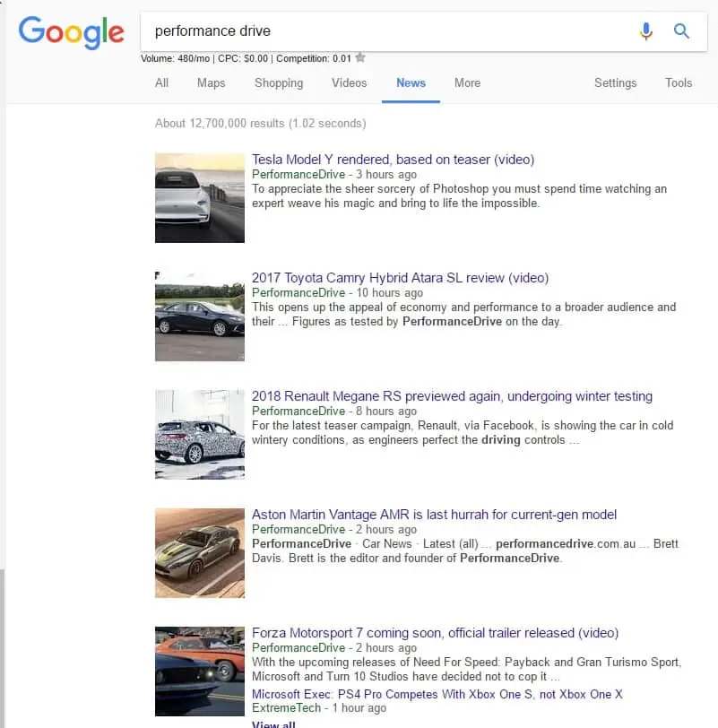Click the 'About 12,700,000 results' text
Image resolution: width=718 pixels, height=728 pixels.
point(260,124)
